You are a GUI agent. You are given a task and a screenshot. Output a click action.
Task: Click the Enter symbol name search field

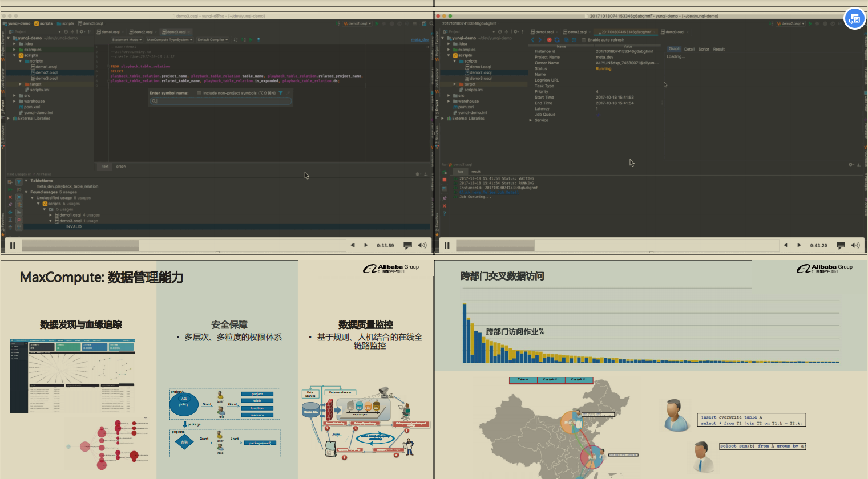click(220, 101)
